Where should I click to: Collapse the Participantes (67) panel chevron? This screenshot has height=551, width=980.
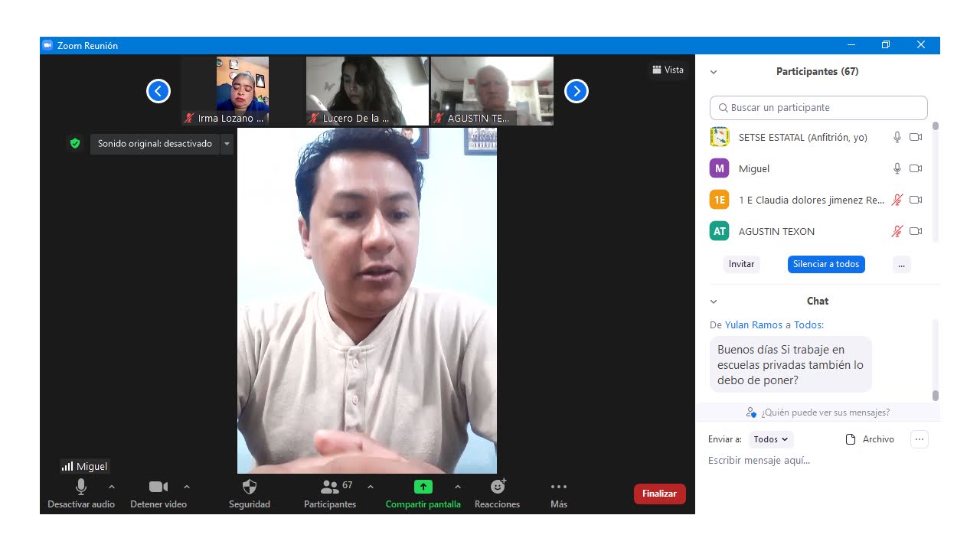[x=714, y=72]
